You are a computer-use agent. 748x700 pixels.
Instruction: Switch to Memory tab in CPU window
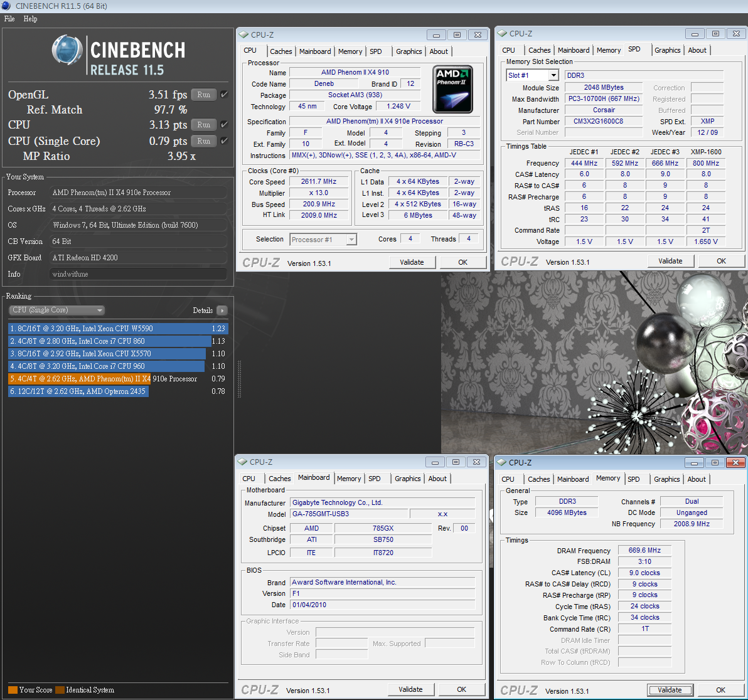click(350, 51)
